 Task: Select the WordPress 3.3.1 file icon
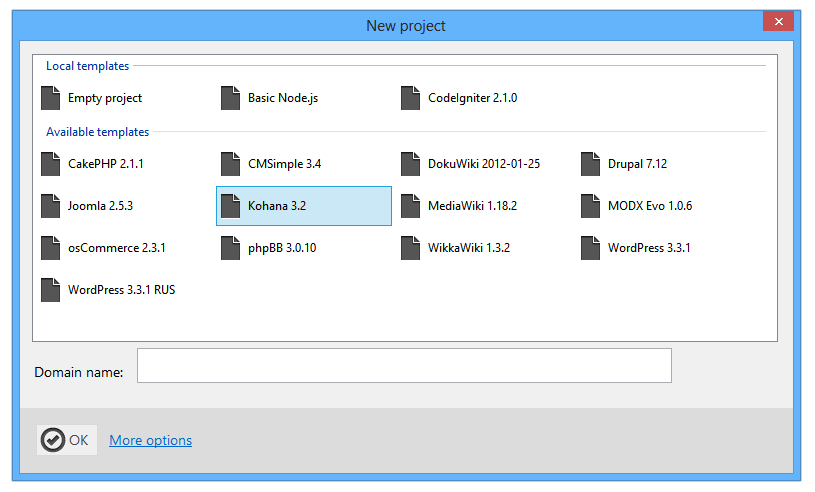coord(590,248)
